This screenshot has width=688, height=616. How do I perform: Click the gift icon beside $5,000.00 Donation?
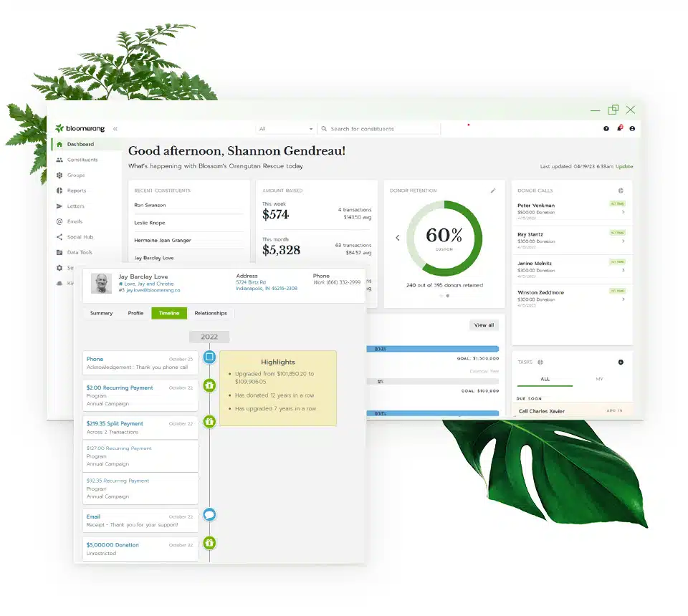pos(209,543)
